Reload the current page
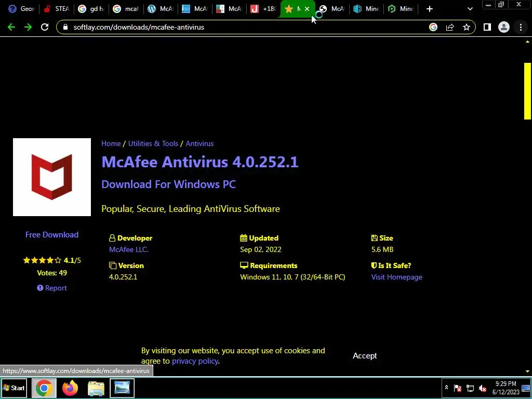Viewport: 532px width, 399px height. (45, 27)
